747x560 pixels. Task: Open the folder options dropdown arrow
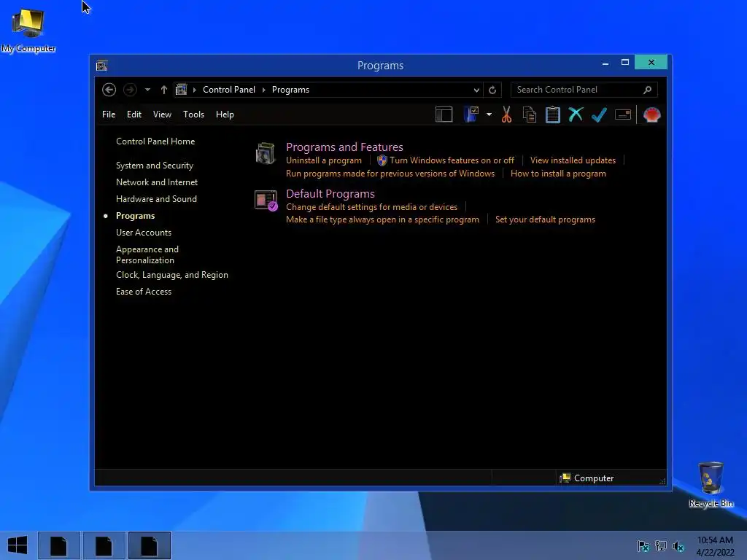(489, 114)
